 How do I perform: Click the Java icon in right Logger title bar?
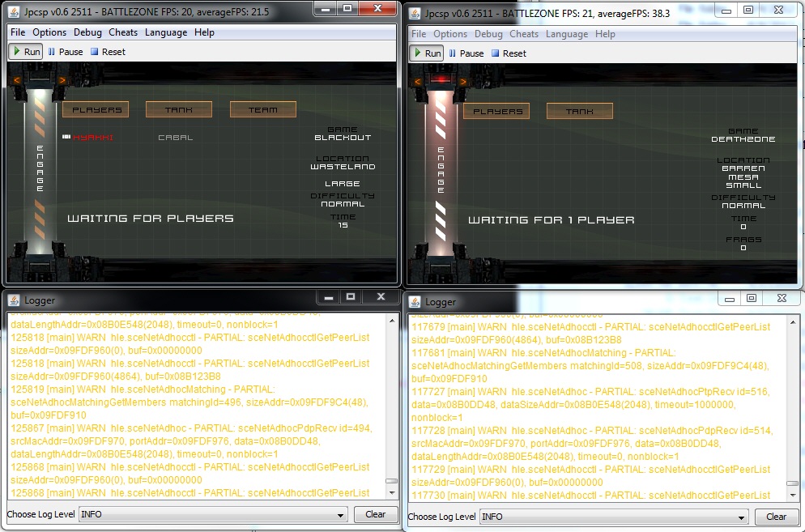pos(415,302)
